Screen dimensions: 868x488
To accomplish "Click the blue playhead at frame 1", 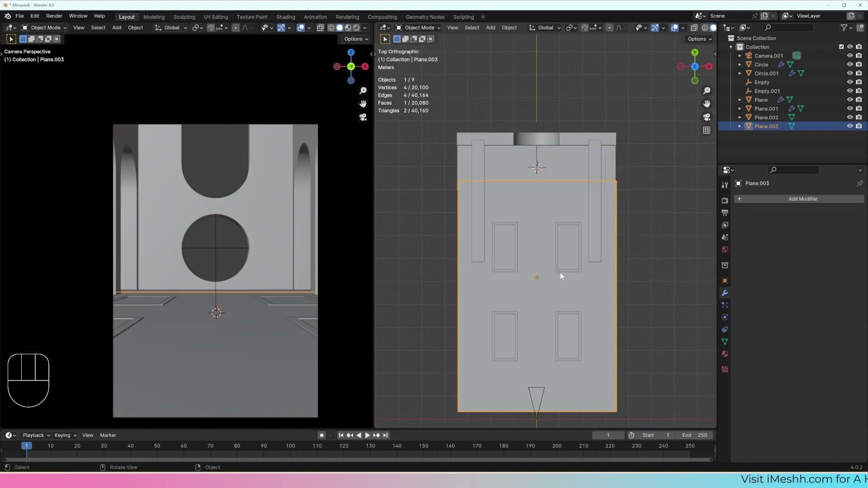I will click(27, 446).
